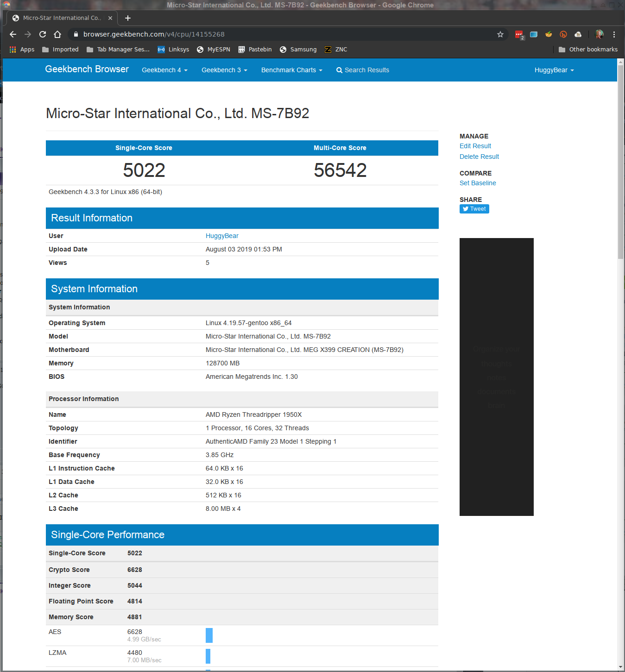The image size is (625, 672).
Task: Click the upload date August 03 2019
Action: tap(244, 249)
